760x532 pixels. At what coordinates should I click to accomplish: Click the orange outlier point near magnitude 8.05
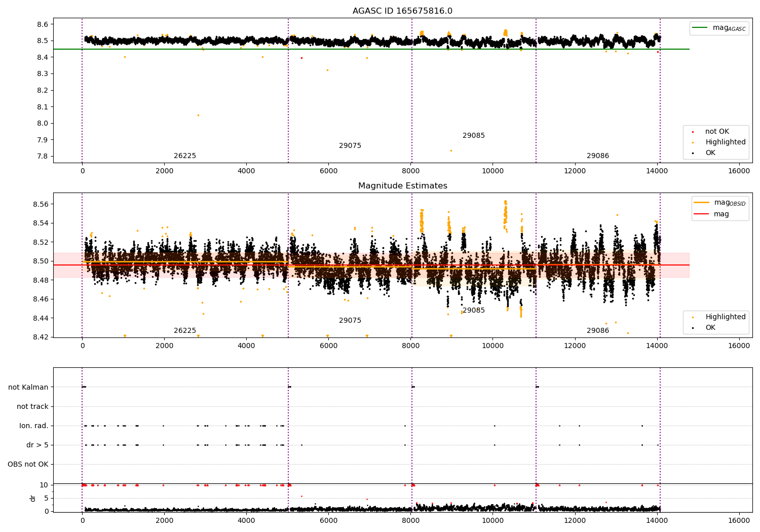click(x=198, y=115)
